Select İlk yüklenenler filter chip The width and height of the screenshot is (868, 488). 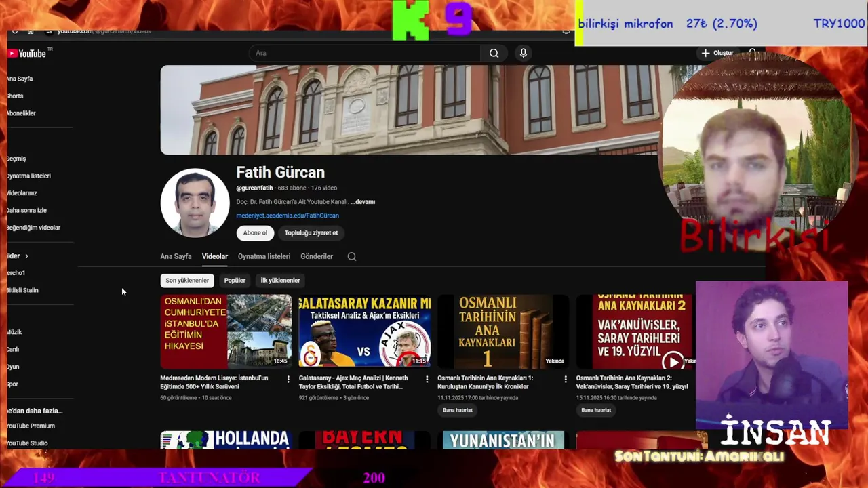click(x=280, y=280)
